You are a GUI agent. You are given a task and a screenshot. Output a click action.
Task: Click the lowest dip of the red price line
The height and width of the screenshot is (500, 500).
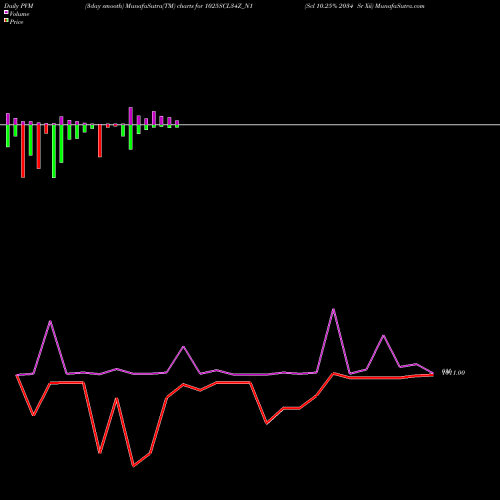click(x=133, y=466)
